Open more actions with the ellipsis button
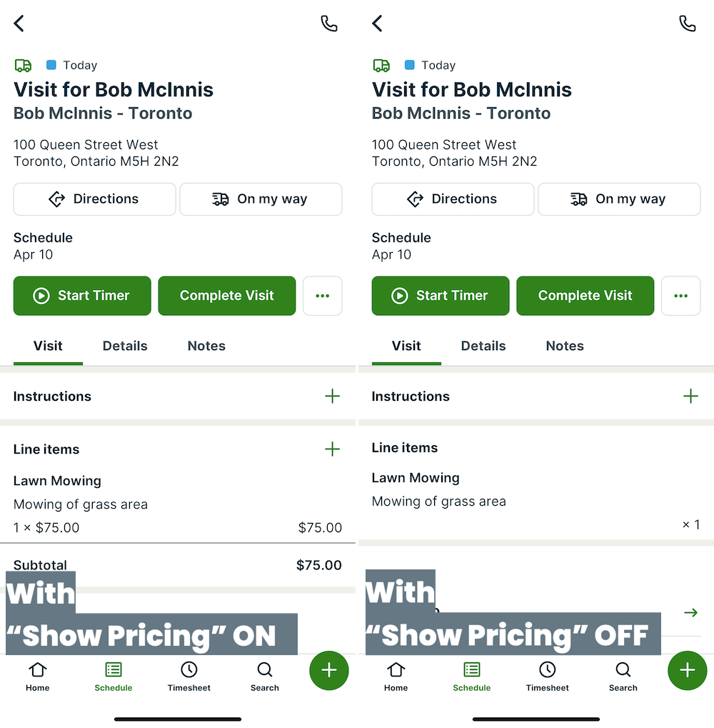Image resolution: width=714 pixels, height=728 pixels. [x=322, y=295]
